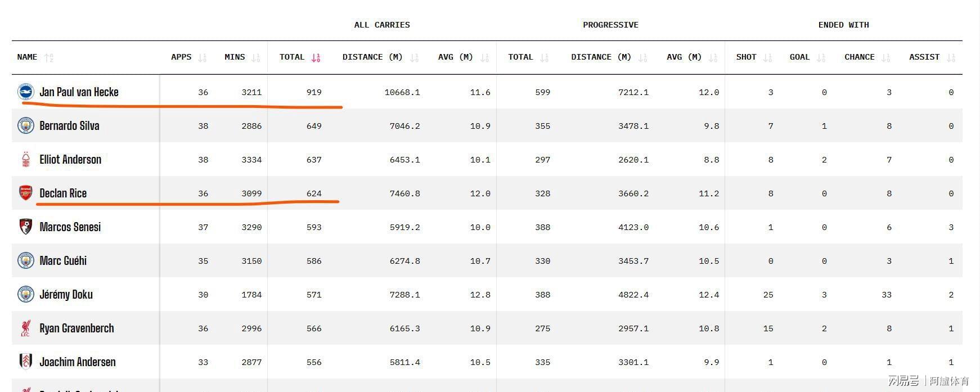Click the Marc Guéhi table row name
Viewport: 980px width, 392px height.
click(63, 260)
